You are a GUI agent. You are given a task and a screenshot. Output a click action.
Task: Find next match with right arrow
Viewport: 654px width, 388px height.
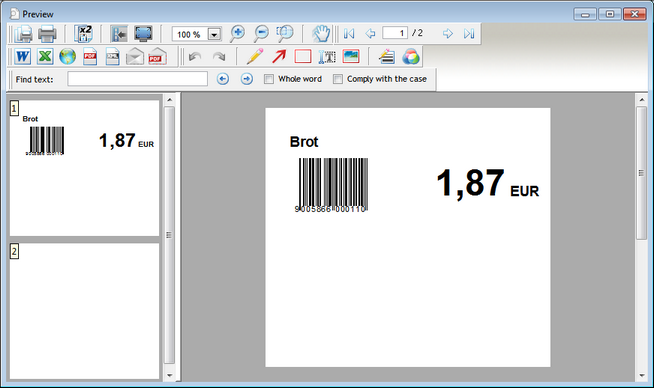(x=247, y=79)
